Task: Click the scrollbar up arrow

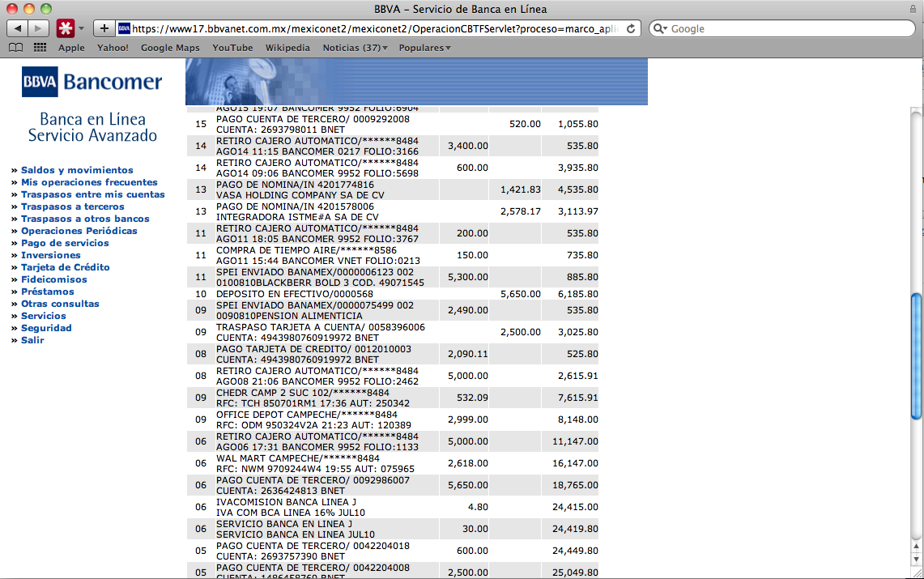Action: pyautogui.click(x=917, y=547)
